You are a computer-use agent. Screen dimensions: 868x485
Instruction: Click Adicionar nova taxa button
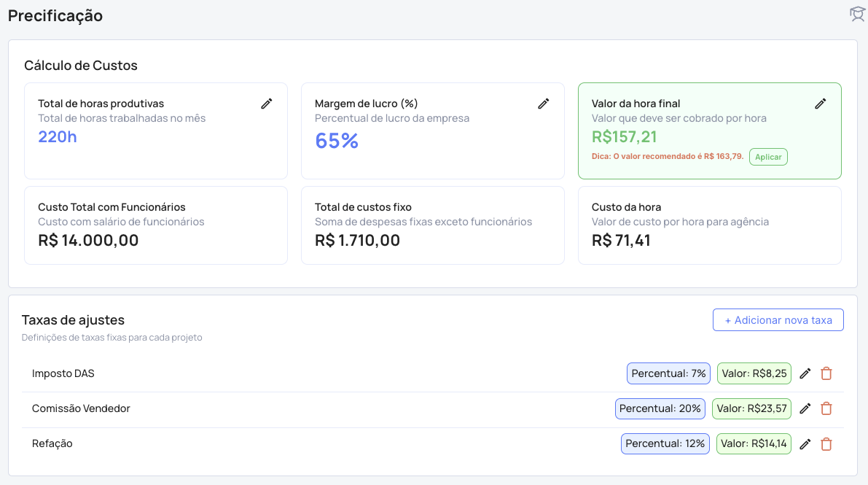click(x=778, y=320)
